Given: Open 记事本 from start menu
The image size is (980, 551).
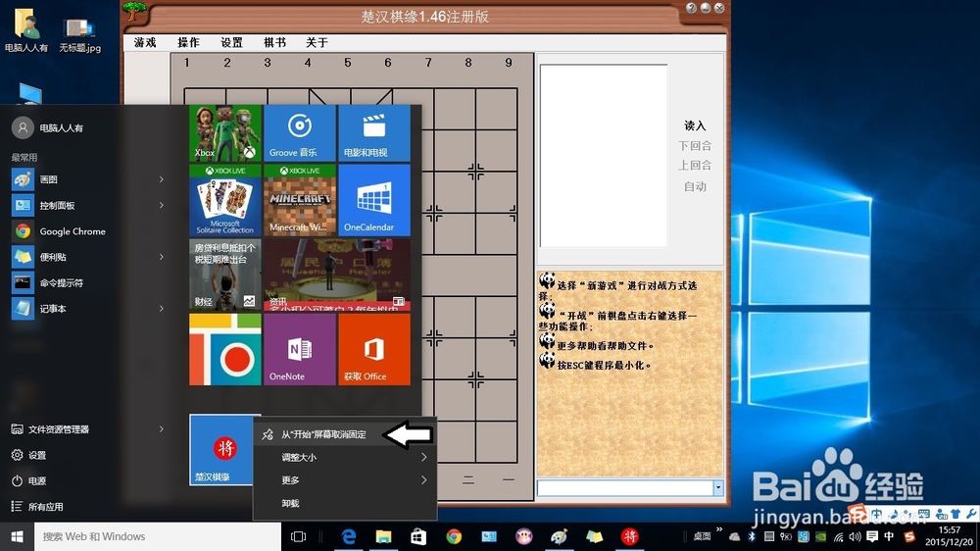Looking at the screenshot, I should [x=53, y=308].
